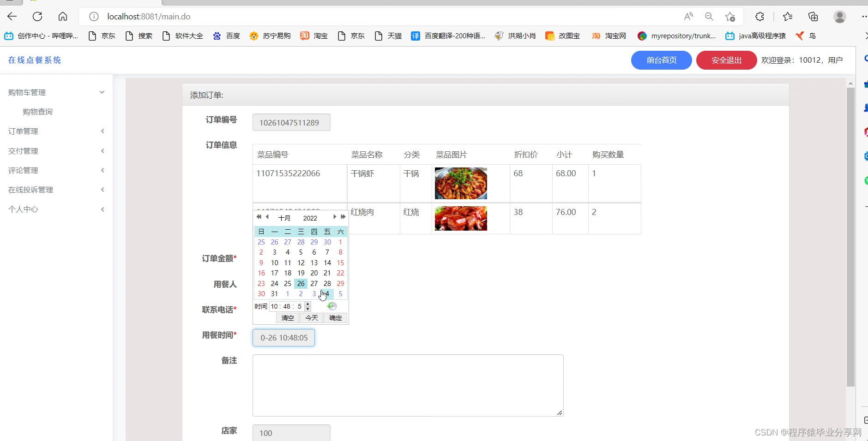Expand the 个人中心 menu
Screen dimensions: 868x441
56,209
